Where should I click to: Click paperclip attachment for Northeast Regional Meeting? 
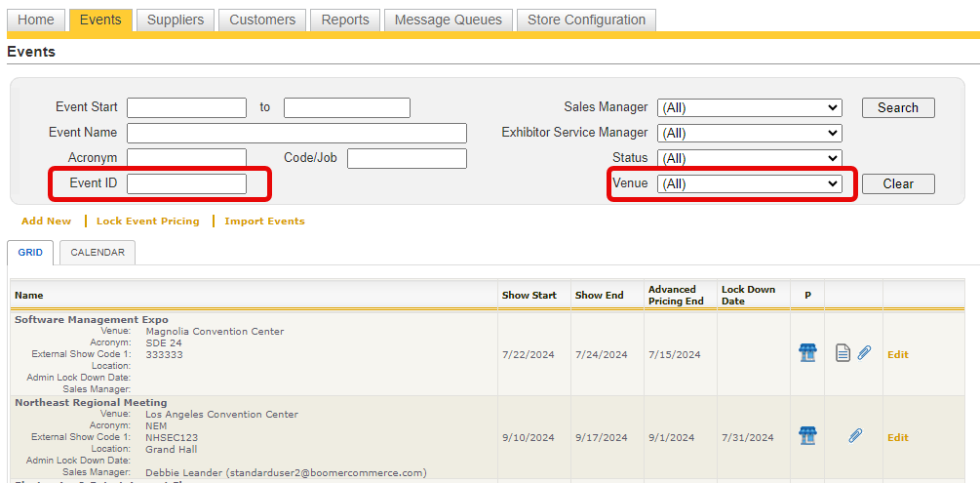click(x=854, y=435)
